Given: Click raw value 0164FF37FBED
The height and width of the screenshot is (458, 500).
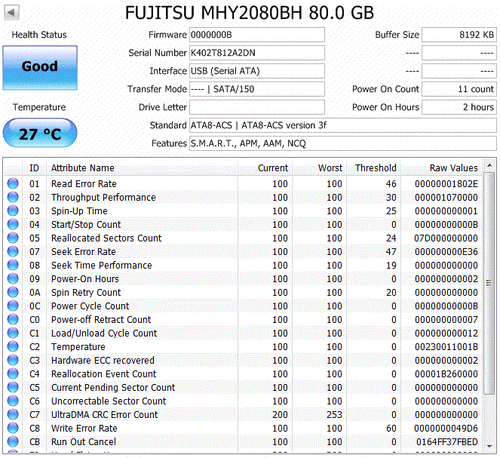Looking at the screenshot, I should [x=447, y=442].
